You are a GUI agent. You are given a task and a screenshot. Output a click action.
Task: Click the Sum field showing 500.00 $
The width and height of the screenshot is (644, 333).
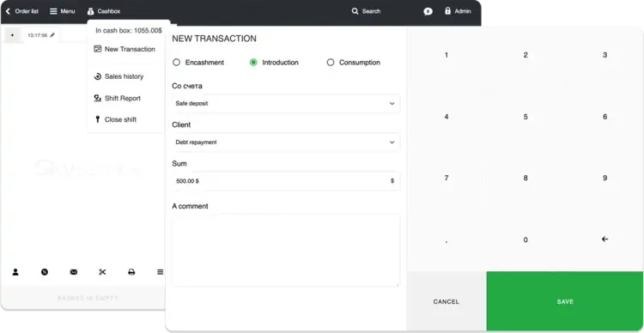pos(285,181)
